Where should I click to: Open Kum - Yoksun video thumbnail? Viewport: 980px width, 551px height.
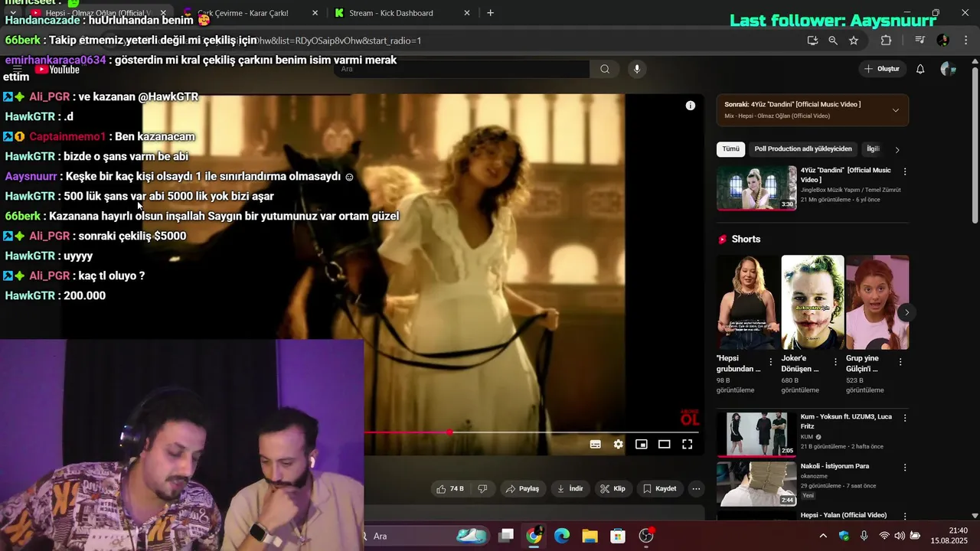(x=756, y=434)
